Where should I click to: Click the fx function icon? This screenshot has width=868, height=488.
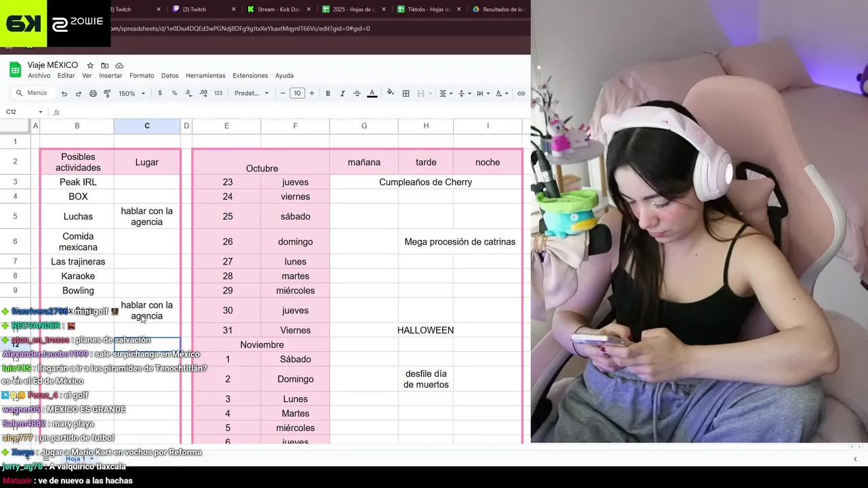(57, 112)
